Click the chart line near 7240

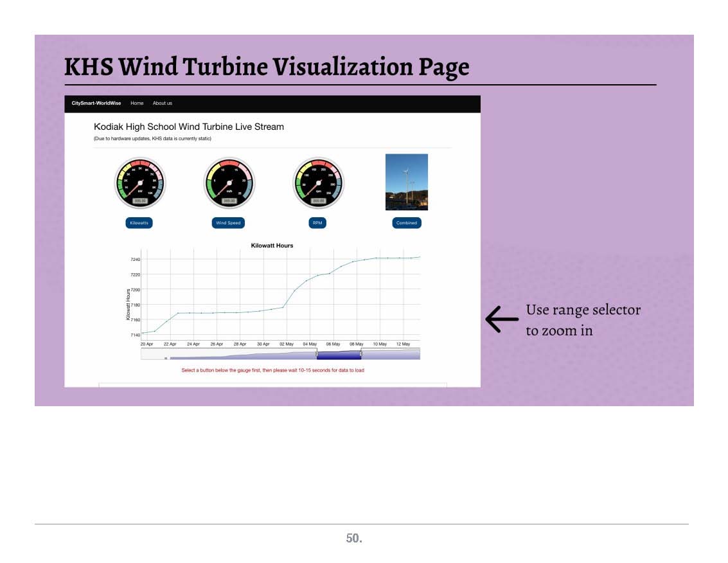[x=386, y=258]
